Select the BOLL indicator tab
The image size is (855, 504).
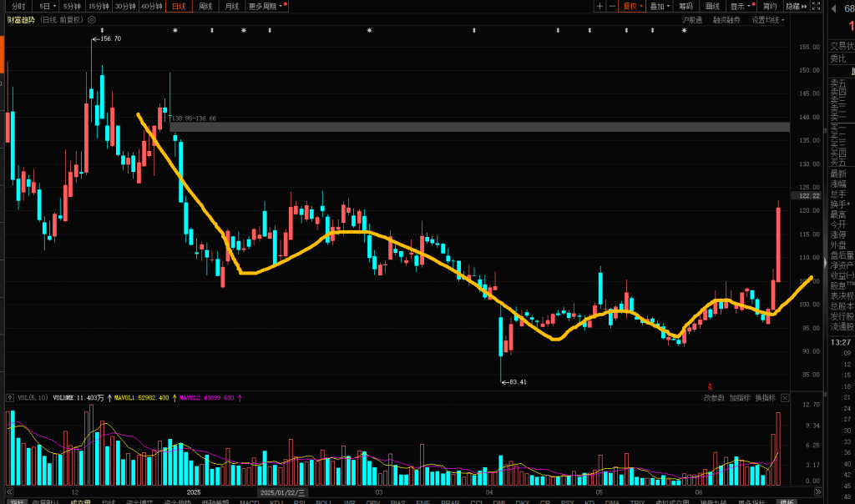pos(324,501)
